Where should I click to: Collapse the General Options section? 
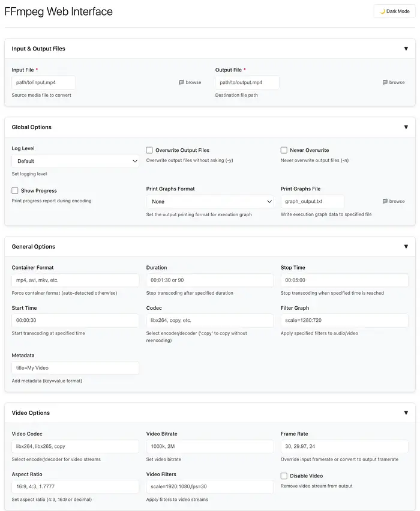pyautogui.click(x=406, y=246)
